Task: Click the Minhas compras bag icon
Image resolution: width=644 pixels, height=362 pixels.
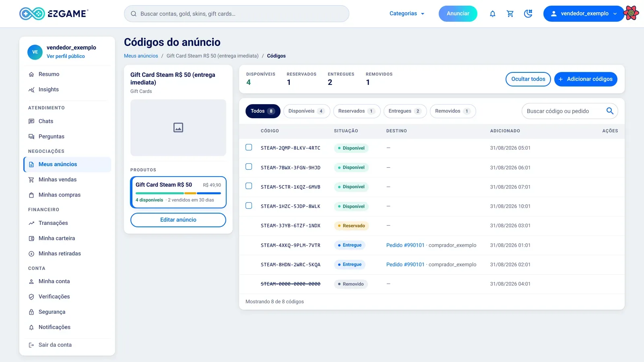Action: (x=31, y=195)
